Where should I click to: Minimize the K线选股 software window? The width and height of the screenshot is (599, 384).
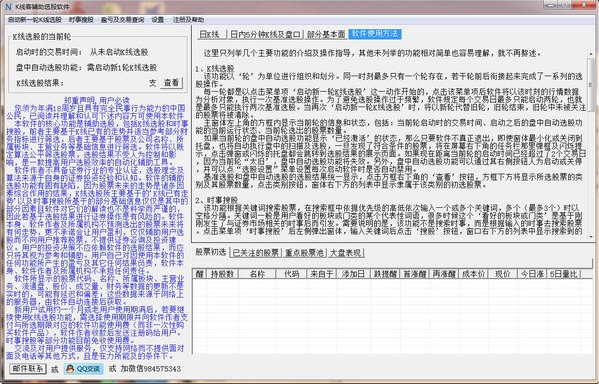point(551,5)
